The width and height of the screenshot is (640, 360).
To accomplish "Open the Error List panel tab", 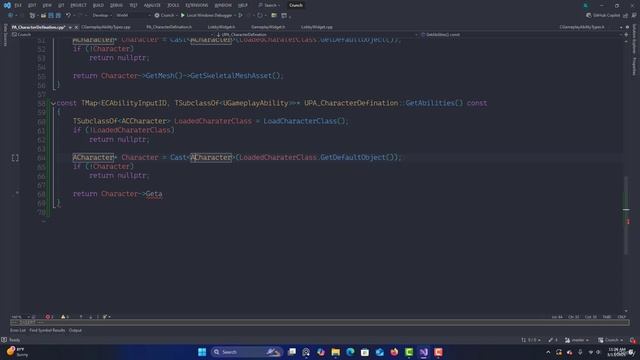I will [x=18, y=330].
